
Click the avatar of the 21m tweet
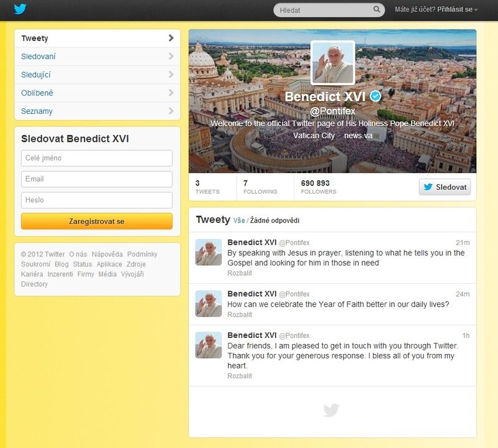tap(209, 252)
